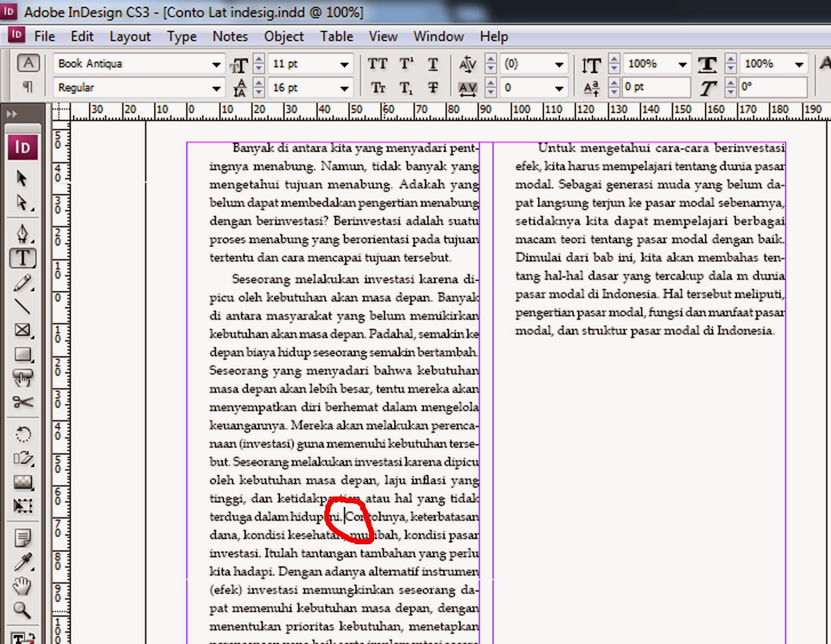The width and height of the screenshot is (831, 644).
Task: Open the Book Antiqua font family dropdown
Action: coord(216,64)
